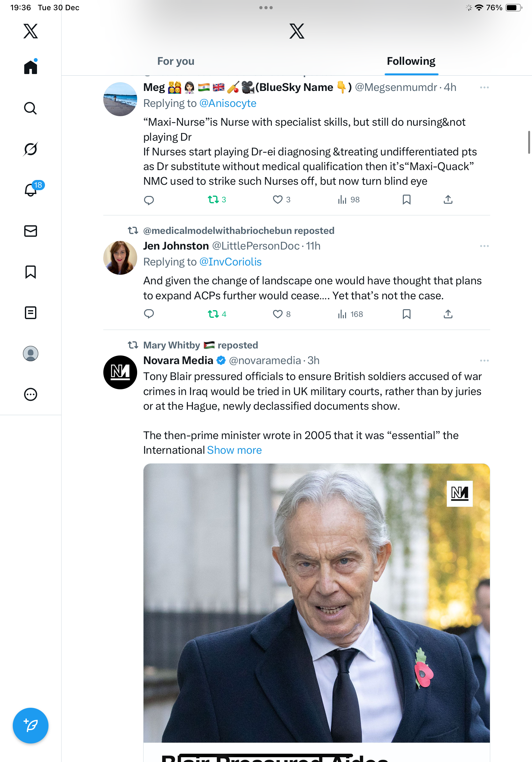Click the feed scrollbar on the right edge
Image resolution: width=532 pixels, height=762 pixels.
tap(529, 142)
